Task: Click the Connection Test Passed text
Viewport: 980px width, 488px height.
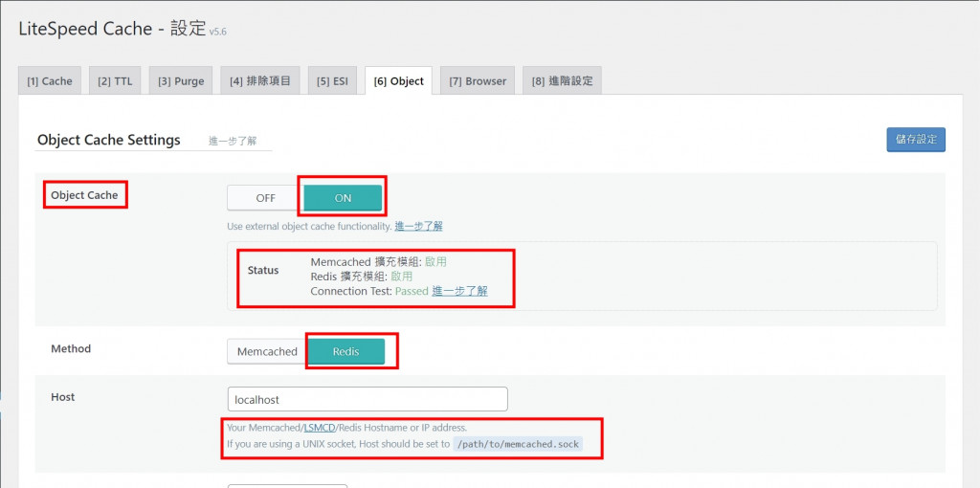Action: [369, 291]
